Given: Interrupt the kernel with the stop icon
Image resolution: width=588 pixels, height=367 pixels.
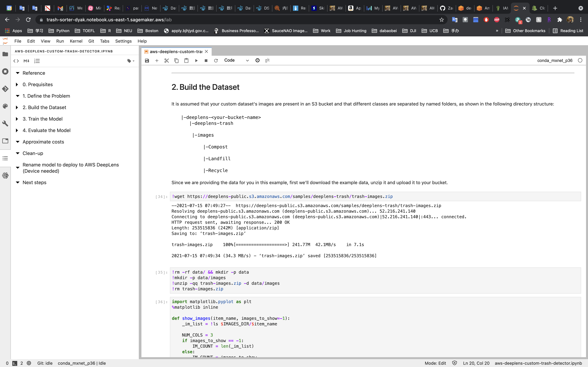Looking at the screenshot, I should 206,60.
